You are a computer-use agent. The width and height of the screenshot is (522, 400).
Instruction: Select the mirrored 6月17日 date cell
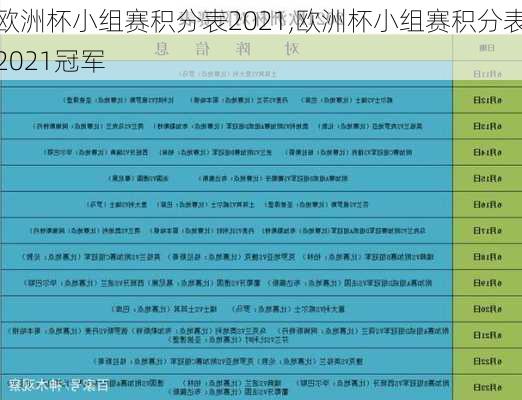(x=487, y=230)
